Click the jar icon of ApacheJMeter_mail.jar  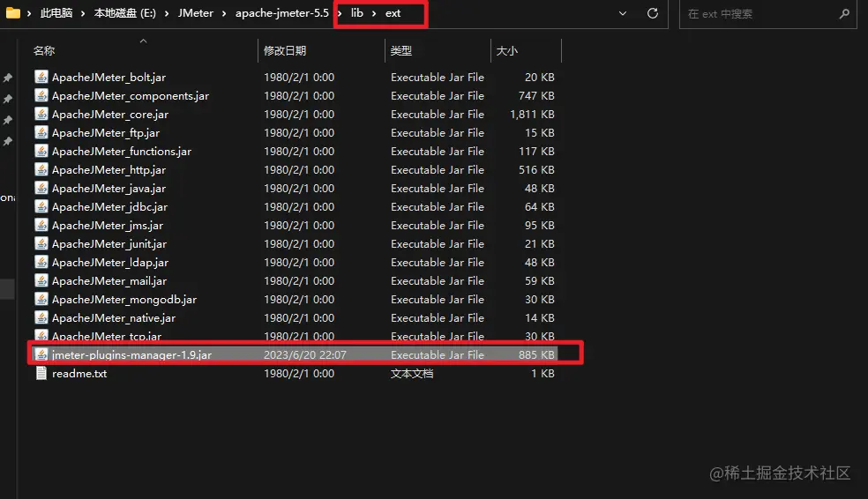point(41,280)
